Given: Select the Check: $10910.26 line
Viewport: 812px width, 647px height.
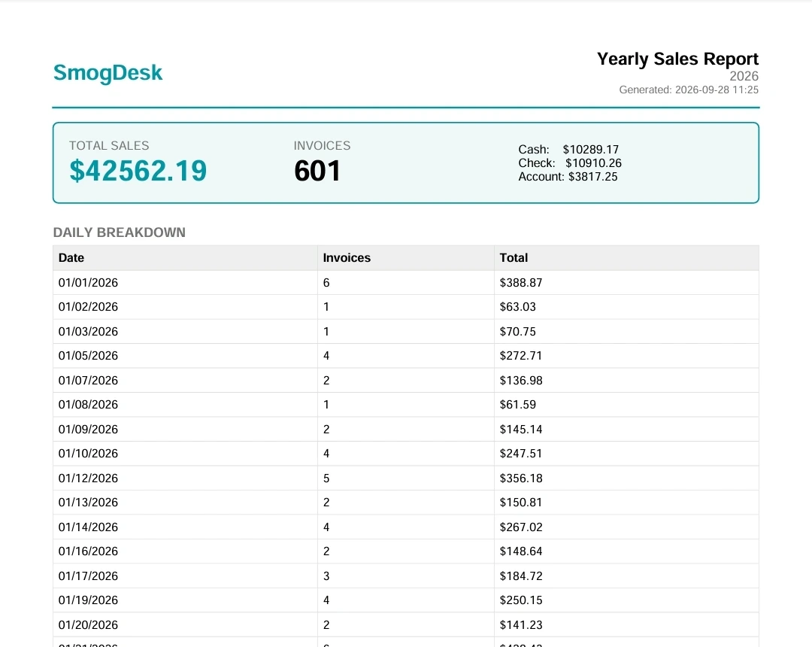Looking at the screenshot, I should pyautogui.click(x=570, y=163).
